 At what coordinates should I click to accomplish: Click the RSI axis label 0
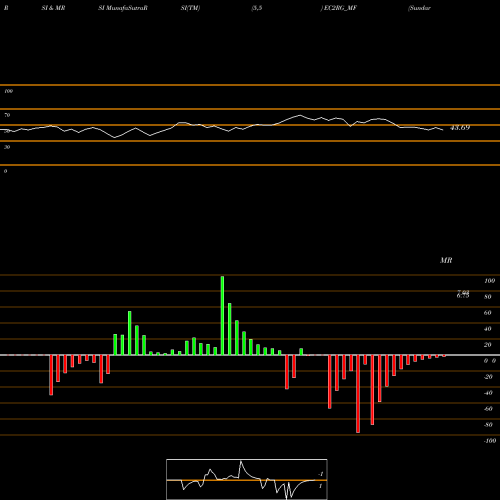point(5,171)
